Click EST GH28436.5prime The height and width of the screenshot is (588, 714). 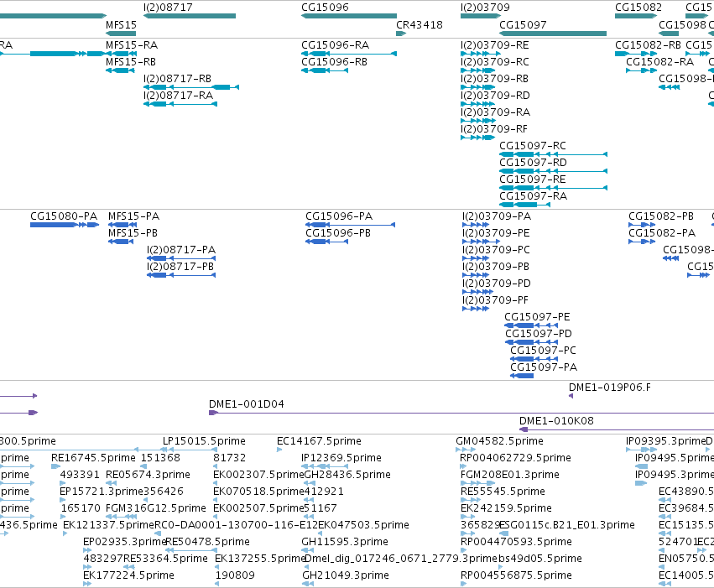point(347,475)
